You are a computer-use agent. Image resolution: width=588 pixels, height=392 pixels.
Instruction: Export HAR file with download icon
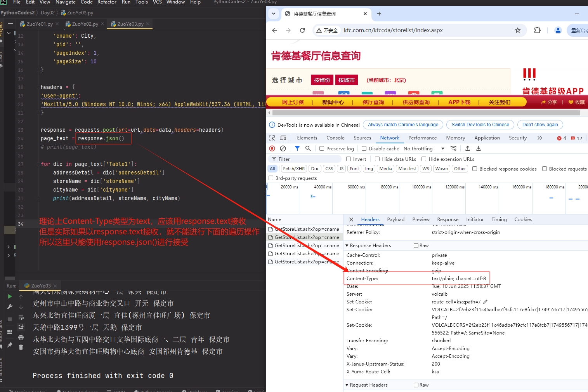pos(479,148)
